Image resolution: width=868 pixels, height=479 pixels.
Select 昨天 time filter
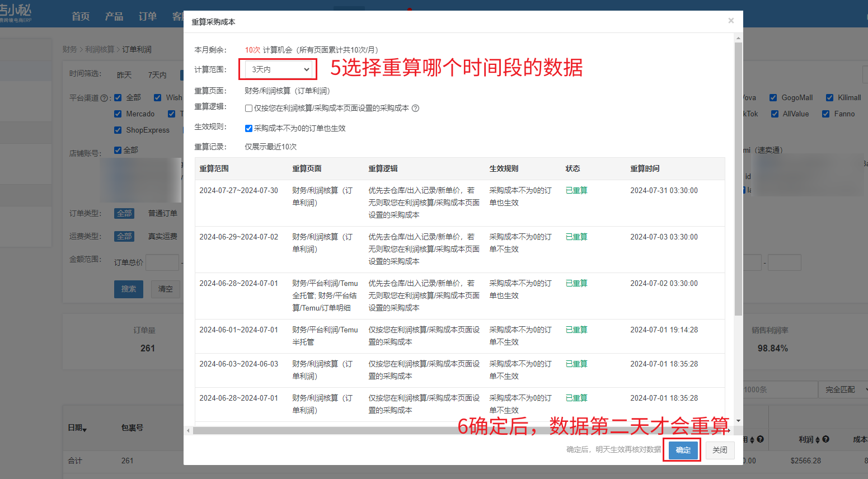click(x=124, y=74)
